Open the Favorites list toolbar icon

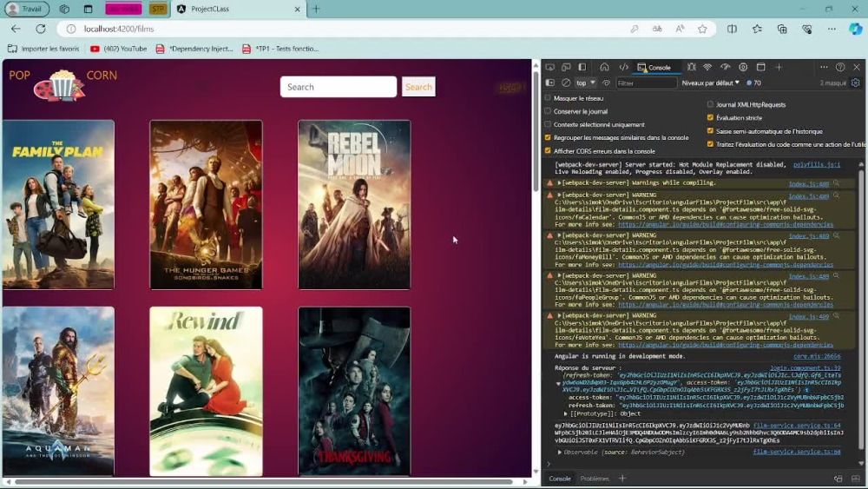(x=757, y=29)
